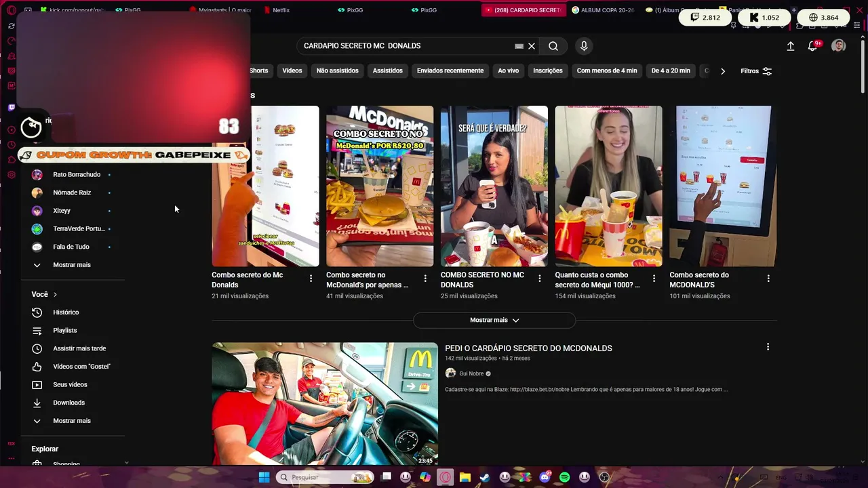Open PEDI O CARDÁPIO SECRETO DO MCDONALDS title
The height and width of the screenshot is (488, 868).
coord(528,348)
